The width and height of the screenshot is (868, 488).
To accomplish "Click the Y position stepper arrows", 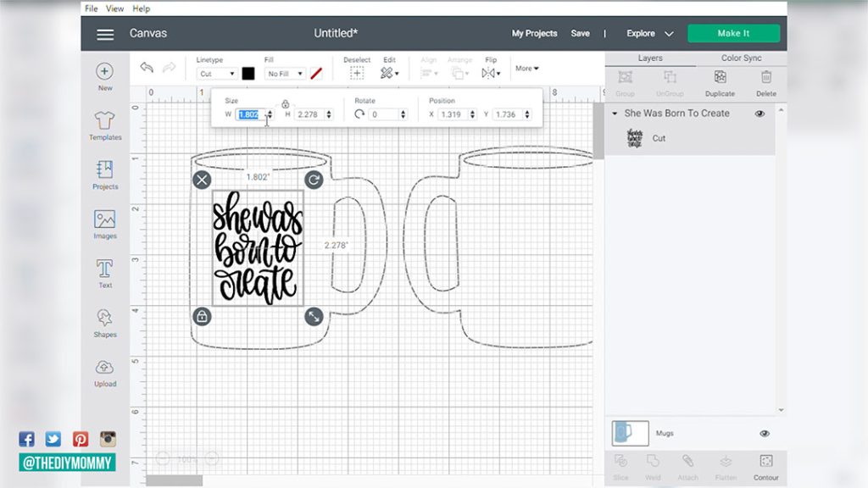I will 527,114.
